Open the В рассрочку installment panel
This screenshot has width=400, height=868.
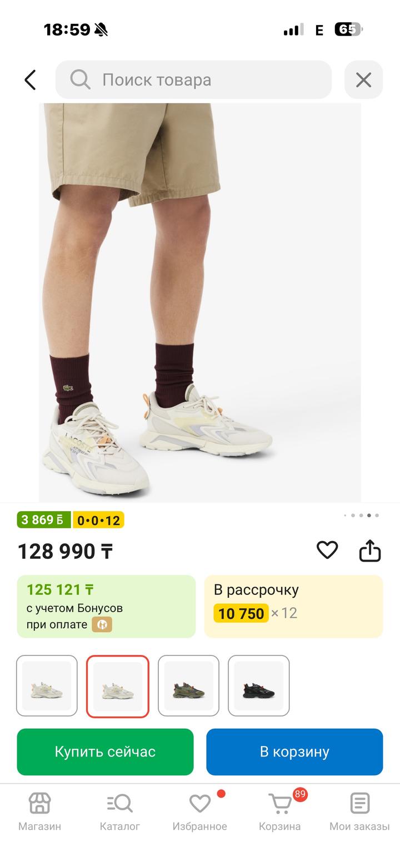(293, 606)
